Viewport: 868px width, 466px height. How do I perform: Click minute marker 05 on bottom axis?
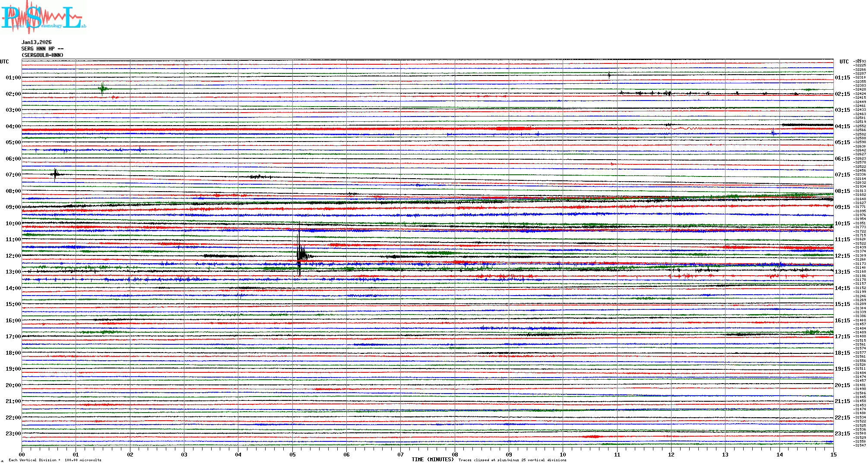tap(292, 454)
